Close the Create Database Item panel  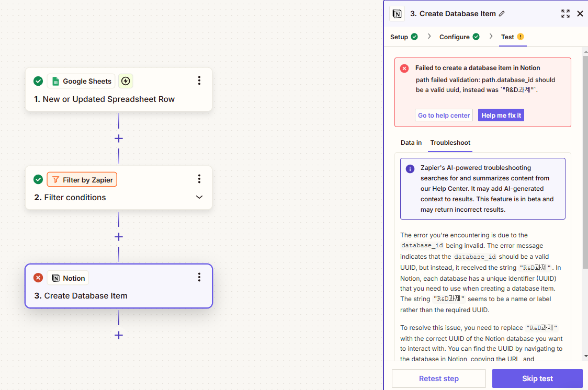pos(580,14)
